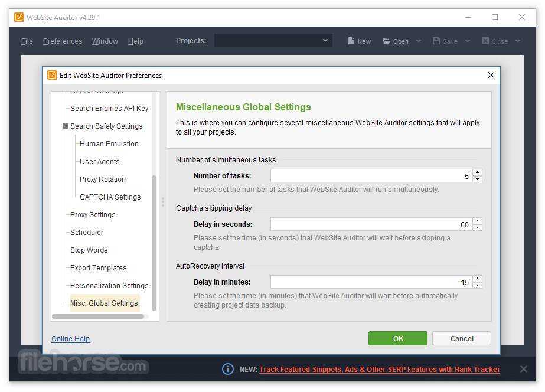The height and width of the screenshot is (392, 545).
Task: Select Scheduler in the tree
Action: click(x=87, y=233)
